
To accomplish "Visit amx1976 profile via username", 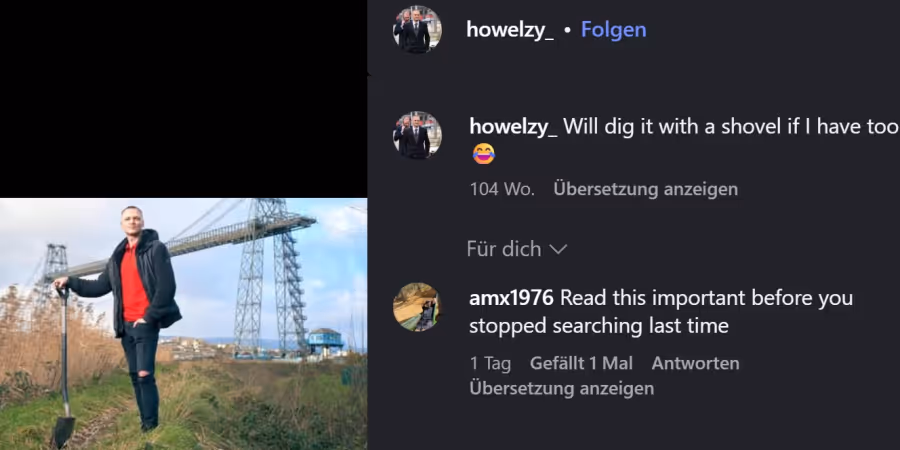I will 511,298.
